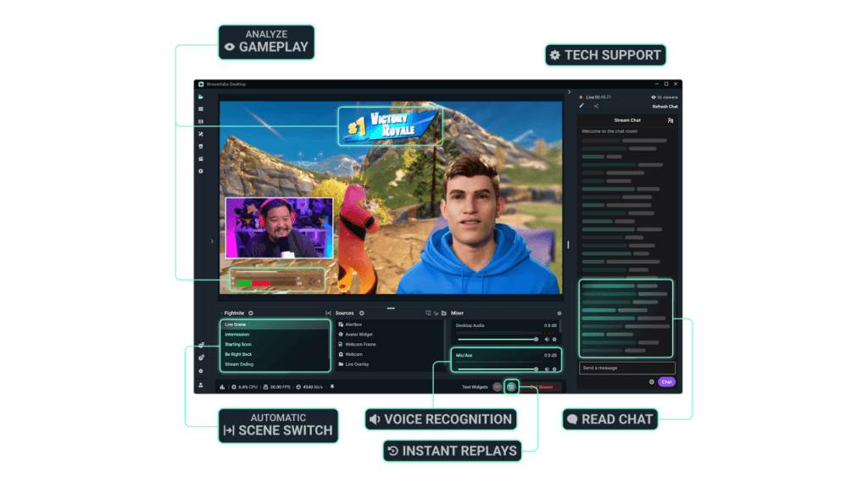Click the circular icon below the clapperboard

pyautogui.click(x=200, y=171)
